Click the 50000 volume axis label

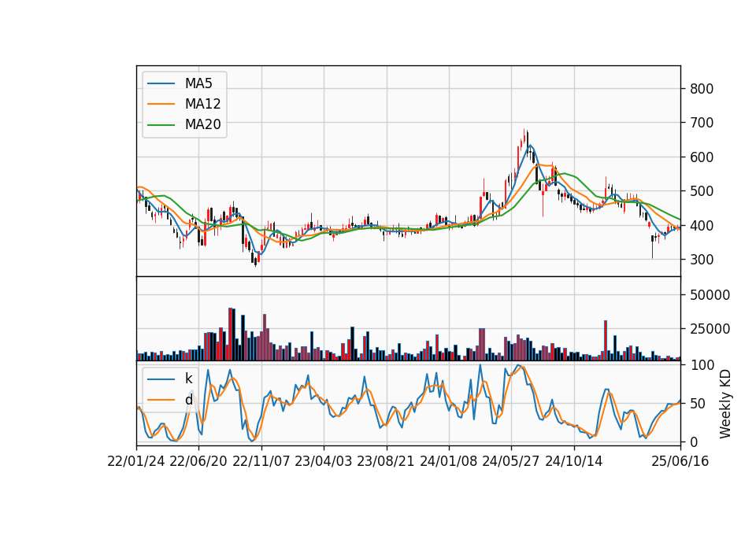(710, 295)
